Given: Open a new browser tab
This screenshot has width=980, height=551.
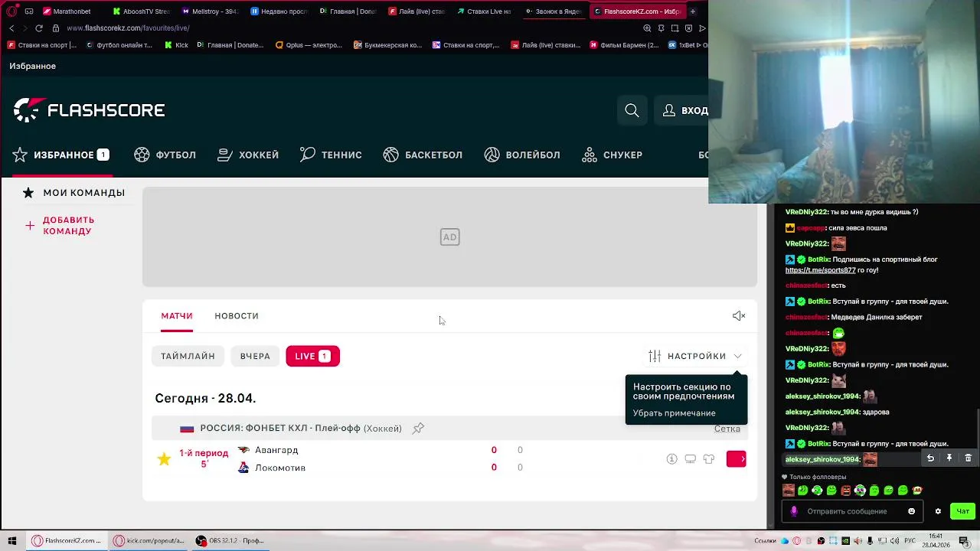Looking at the screenshot, I should 693,11.
